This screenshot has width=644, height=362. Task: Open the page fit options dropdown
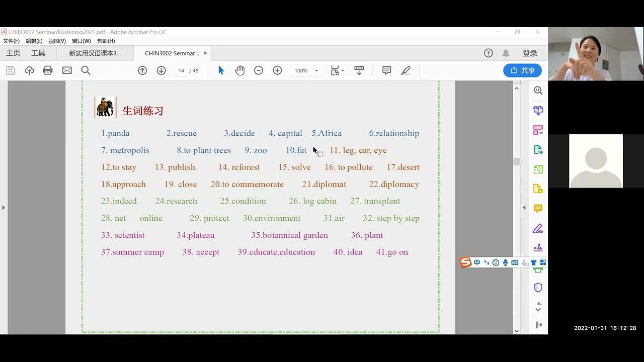point(338,70)
